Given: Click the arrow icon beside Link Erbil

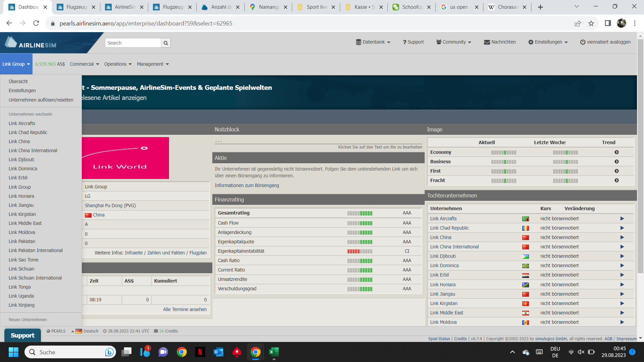Looking at the screenshot, I should [622, 275].
